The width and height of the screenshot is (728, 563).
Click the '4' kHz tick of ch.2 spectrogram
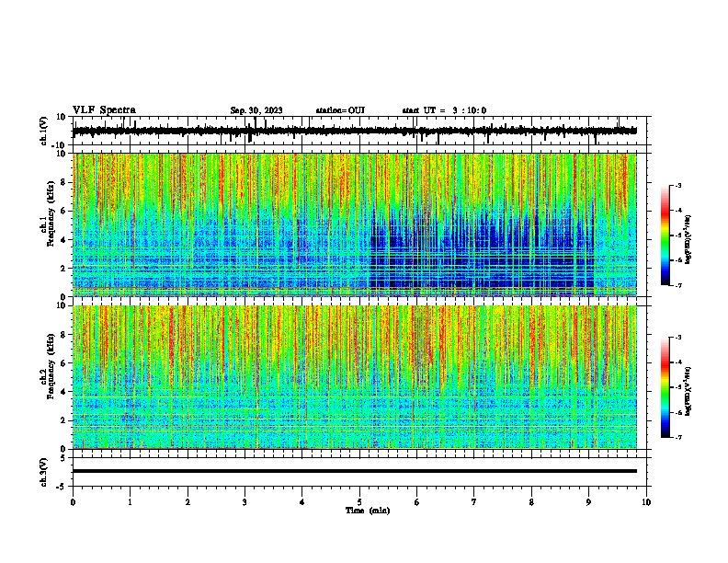63,392
